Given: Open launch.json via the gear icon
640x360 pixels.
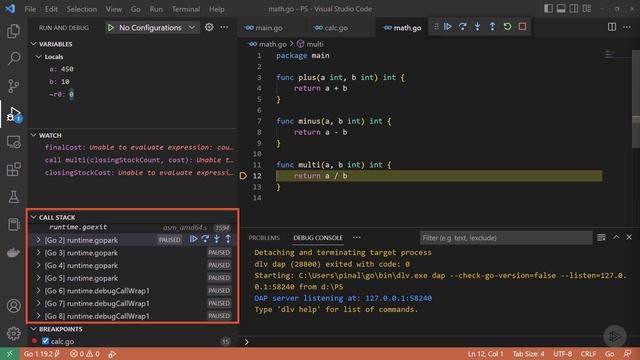Looking at the screenshot, I should [x=209, y=27].
